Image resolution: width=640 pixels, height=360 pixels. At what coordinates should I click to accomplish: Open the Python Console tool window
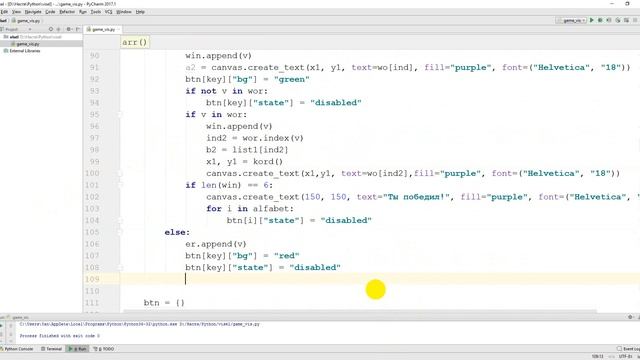coord(17,349)
